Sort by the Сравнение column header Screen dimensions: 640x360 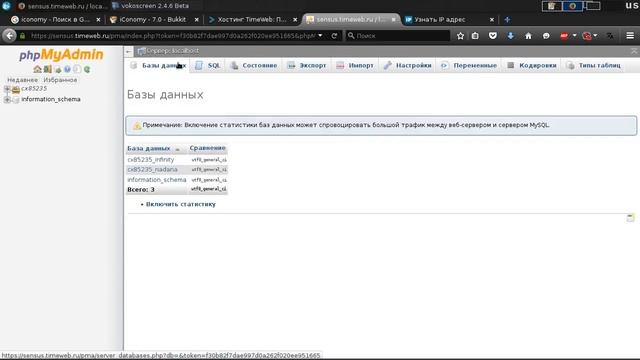tap(207, 148)
